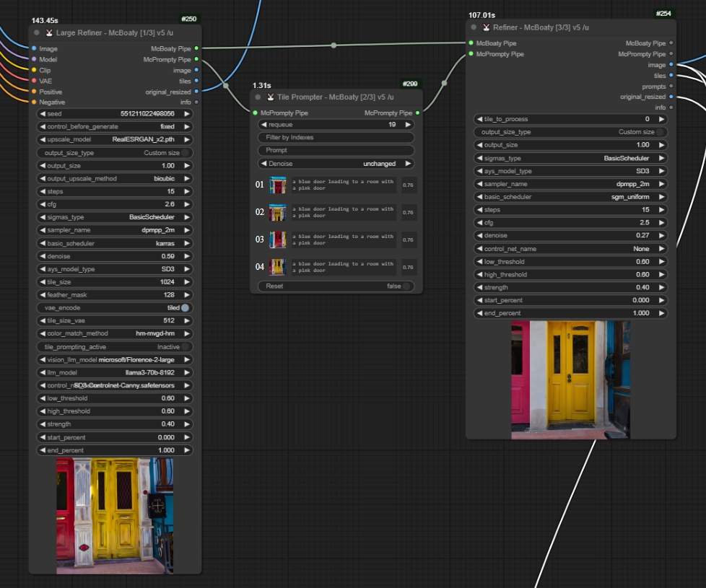Viewport: 706px width, 588px height.
Task: Click the image output socket on Refiner [3/3]
Action: coord(671,65)
